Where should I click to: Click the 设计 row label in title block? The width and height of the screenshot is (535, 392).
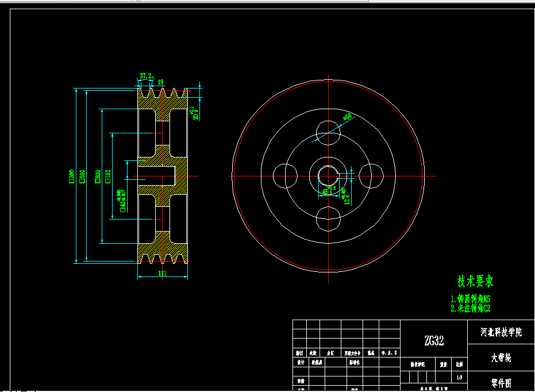tap(300, 362)
